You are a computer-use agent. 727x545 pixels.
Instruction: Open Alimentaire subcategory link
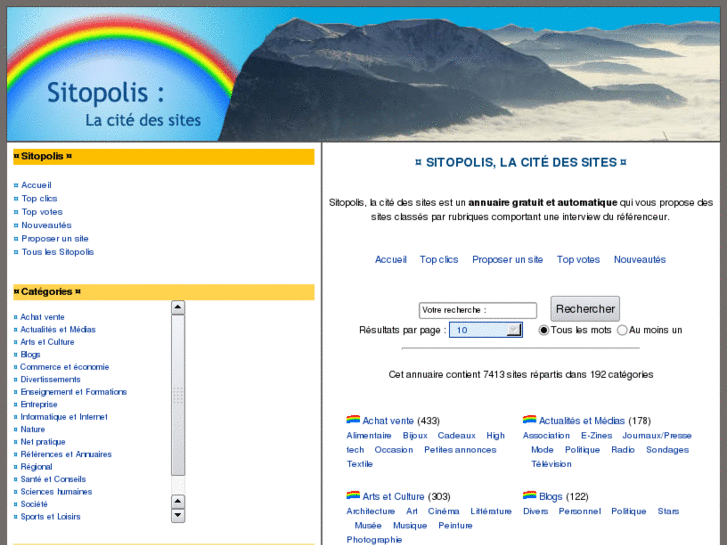click(x=369, y=436)
